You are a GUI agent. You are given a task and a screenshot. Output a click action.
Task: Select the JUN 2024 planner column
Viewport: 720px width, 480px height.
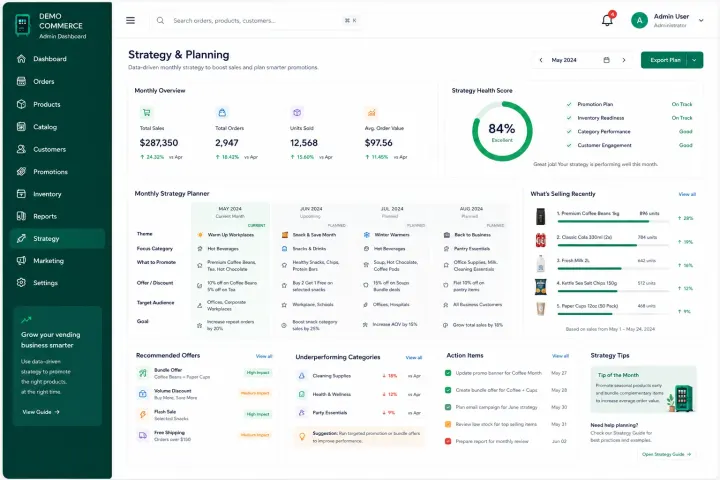(311, 270)
